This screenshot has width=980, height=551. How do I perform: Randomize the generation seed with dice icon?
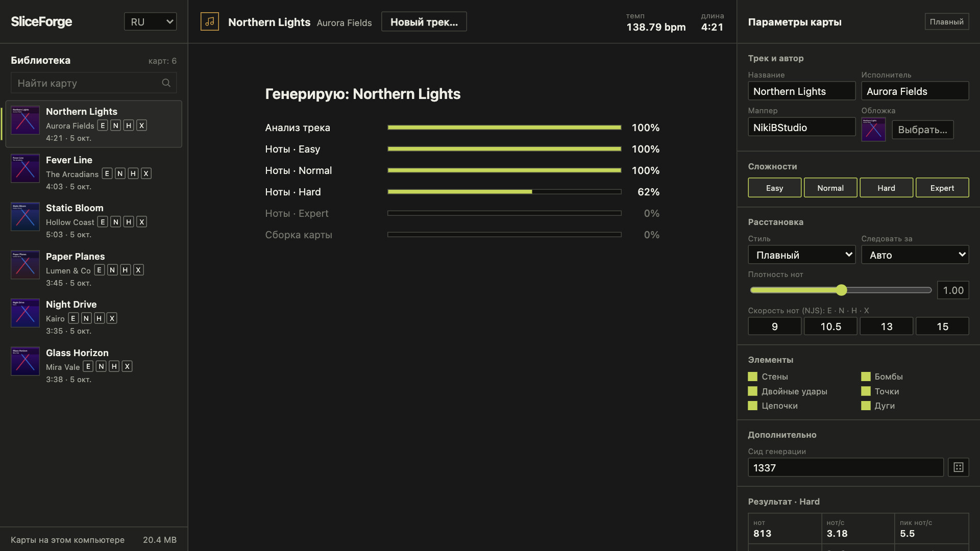pyautogui.click(x=958, y=467)
